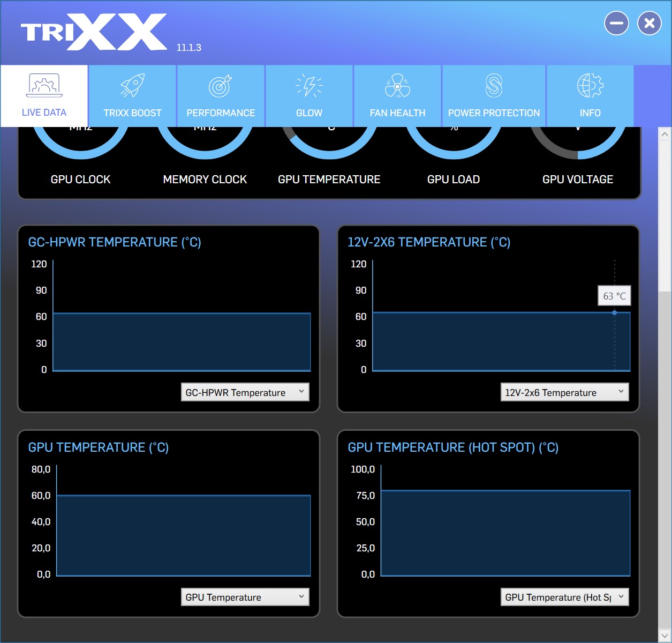Switch to the TRIXX BOOST tab label
Viewport: 672px width, 643px height.
(x=132, y=113)
